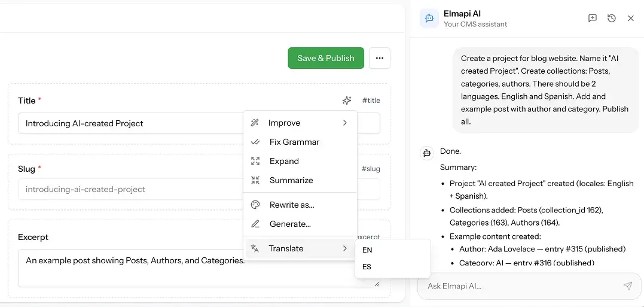Click the Save & Publish button
The image size is (644, 307).
pyautogui.click(x=326, y=58)
